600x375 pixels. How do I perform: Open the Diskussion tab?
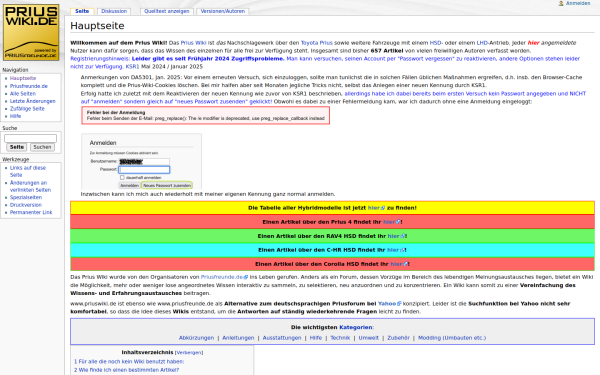click(114, 11)
